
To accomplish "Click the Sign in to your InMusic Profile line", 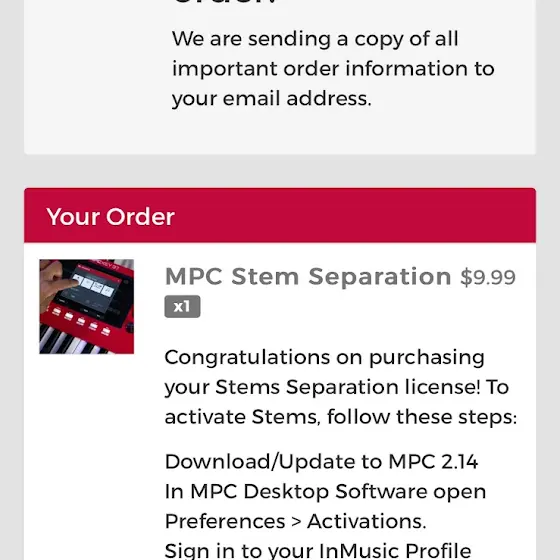I will point(318,551).
